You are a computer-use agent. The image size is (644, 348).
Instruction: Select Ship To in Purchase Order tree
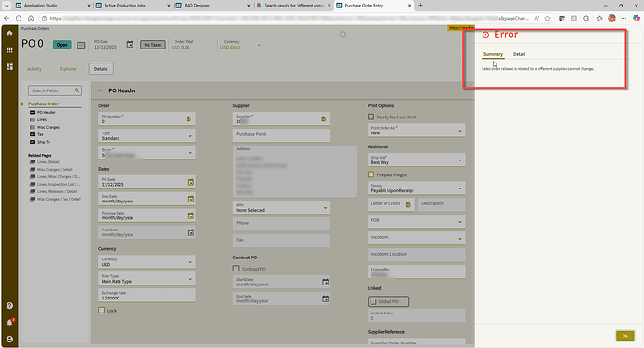[44, 142]
